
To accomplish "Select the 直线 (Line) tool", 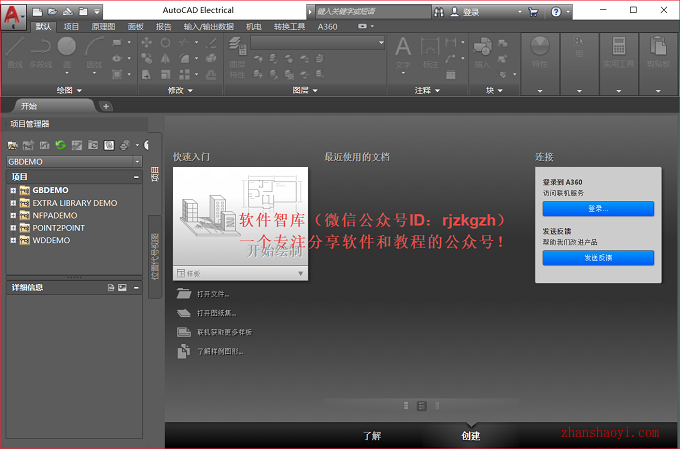I will point(15,52).
